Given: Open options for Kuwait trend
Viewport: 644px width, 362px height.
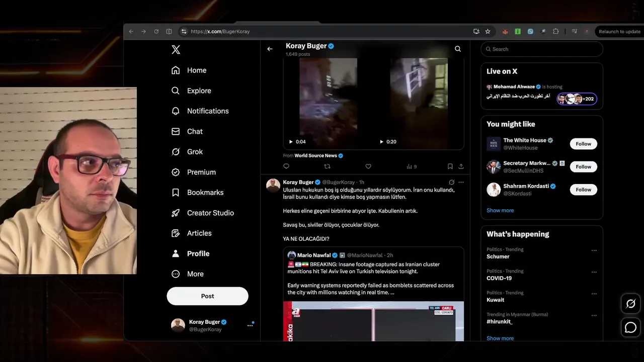Looking at the screenshot, I should pos(594,294).
